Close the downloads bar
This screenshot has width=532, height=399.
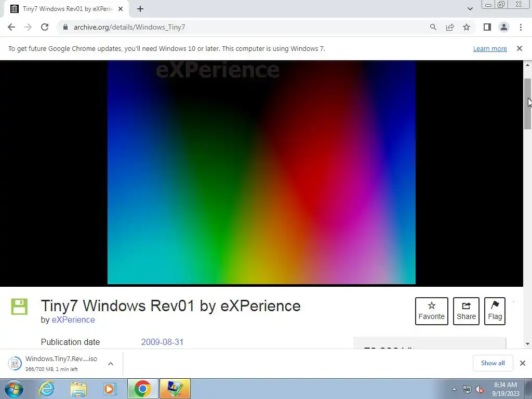523,363
